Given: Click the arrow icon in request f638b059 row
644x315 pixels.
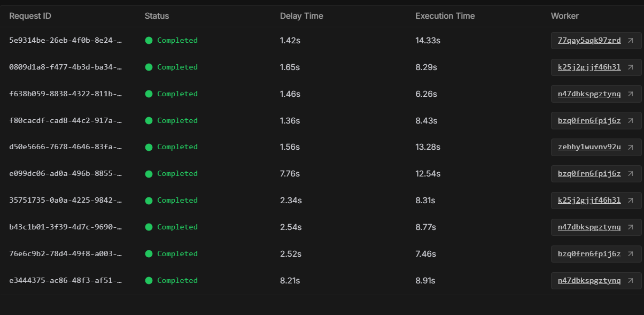Looking at the screenshot, I should coord(631,94).
